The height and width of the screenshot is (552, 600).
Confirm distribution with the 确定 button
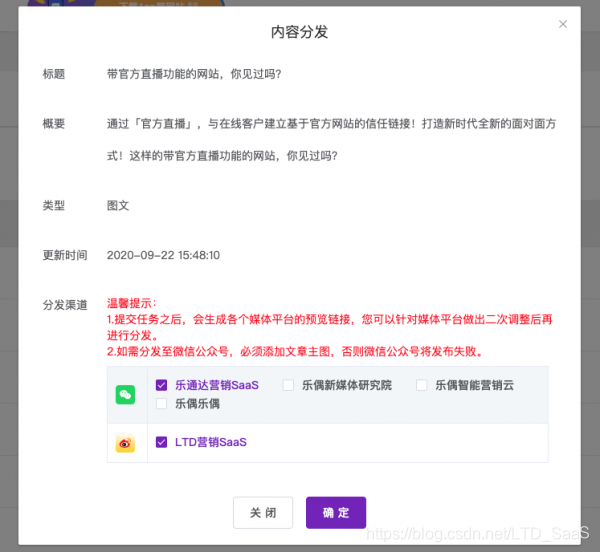[336, 512]
